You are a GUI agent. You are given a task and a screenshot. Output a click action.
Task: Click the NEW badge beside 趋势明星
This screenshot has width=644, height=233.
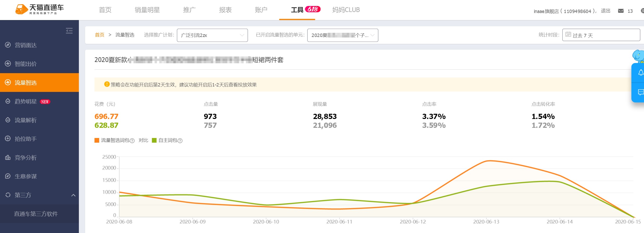click(x=45, y=102)
